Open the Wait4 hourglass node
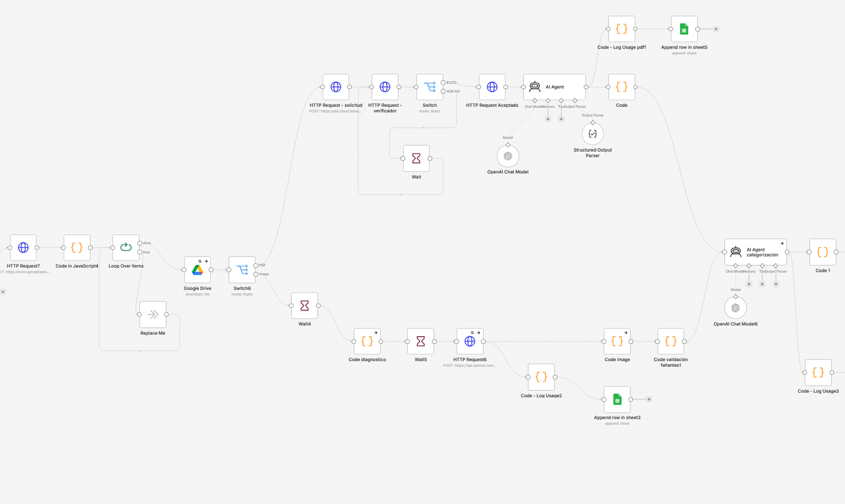This screenshot has width=845, height=504. pyautogui.click(x=305, y=306)
